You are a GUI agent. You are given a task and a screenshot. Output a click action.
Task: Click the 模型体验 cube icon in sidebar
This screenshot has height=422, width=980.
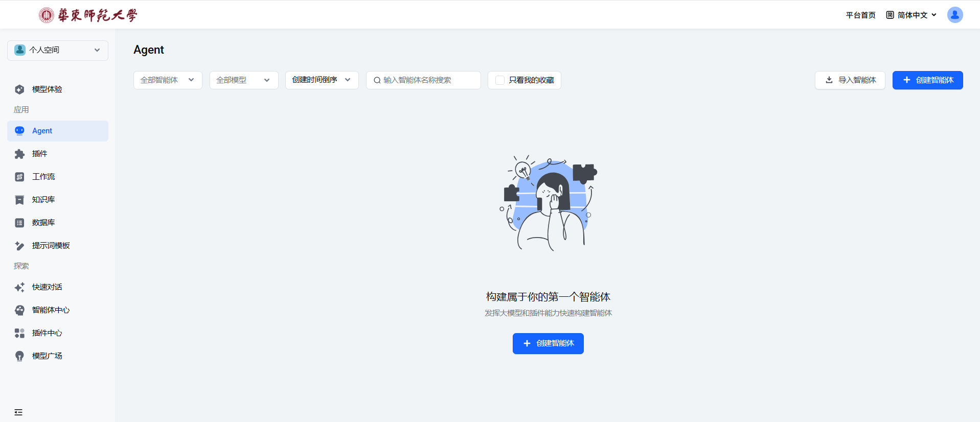(x=19, y=89)
